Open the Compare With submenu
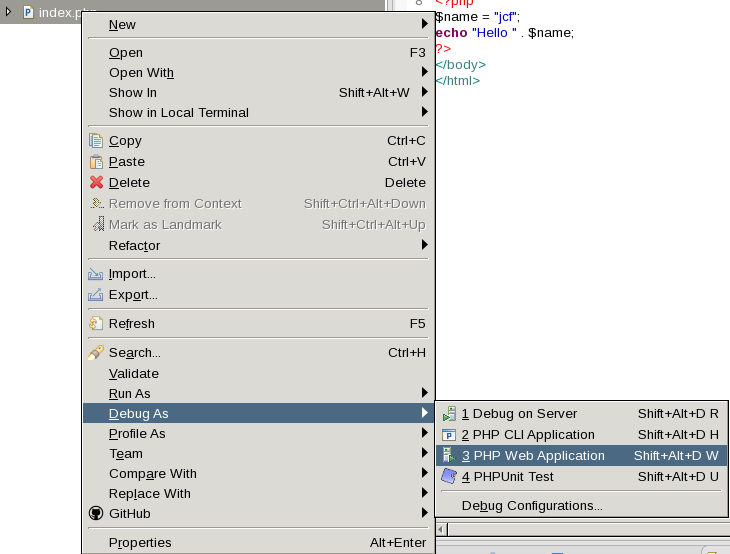 (x=258, y=473)
